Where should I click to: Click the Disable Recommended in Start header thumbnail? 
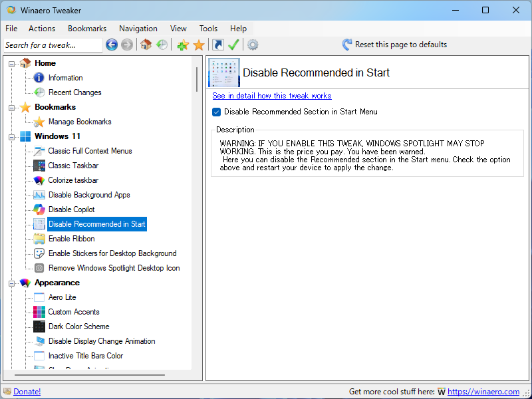(224, 72)
